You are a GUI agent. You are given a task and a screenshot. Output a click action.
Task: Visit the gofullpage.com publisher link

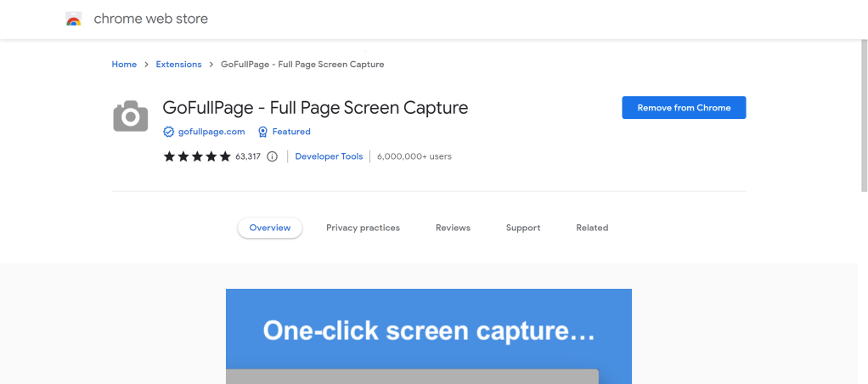[211, 132]
